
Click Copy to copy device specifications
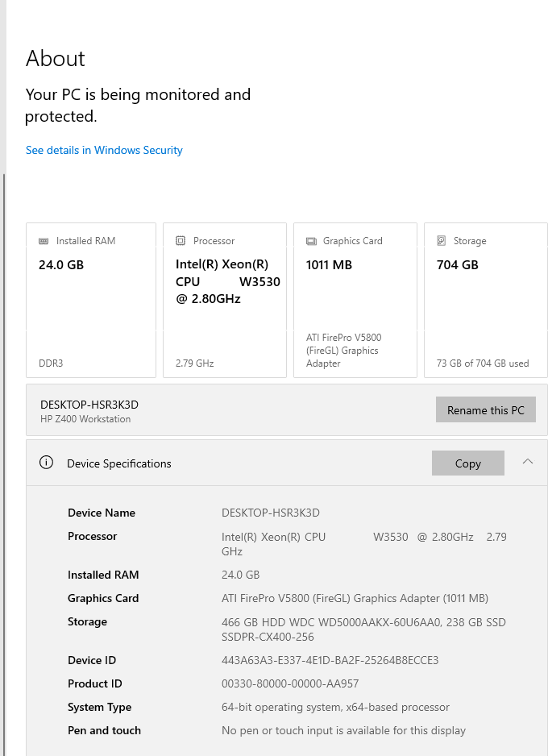[x=467, y=463]
